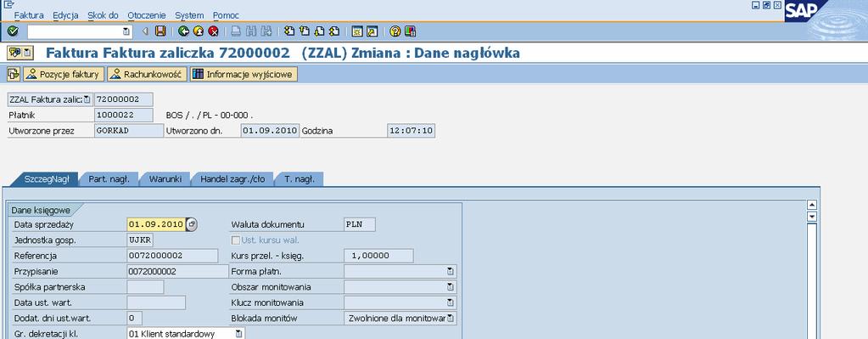Switch to the Handel zagr./cło tab
This screenshot has width=868, height=339.
[232, 179]
